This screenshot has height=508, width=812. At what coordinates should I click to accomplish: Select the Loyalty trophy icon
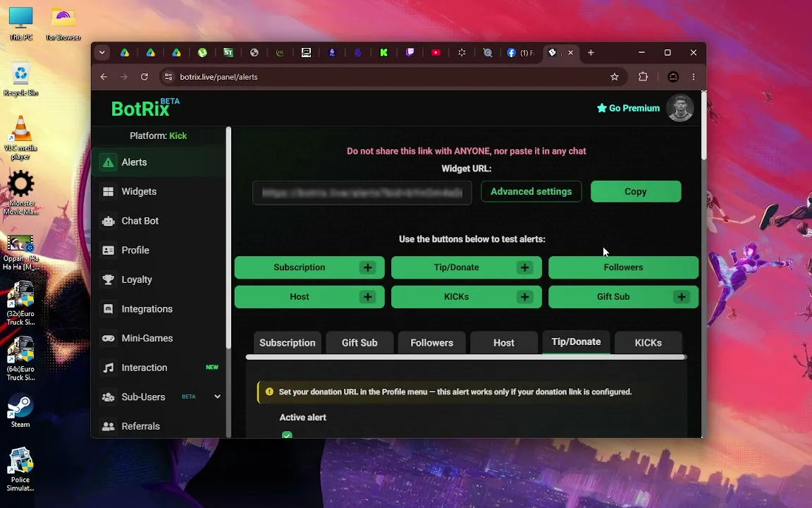(x=109, y=280)
